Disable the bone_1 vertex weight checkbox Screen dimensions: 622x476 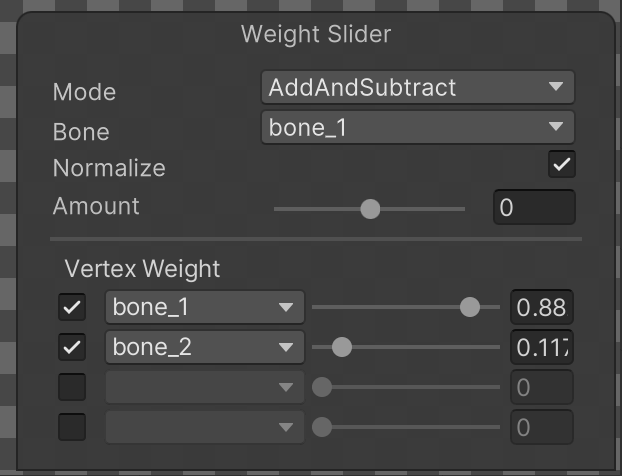(x=72, y=307)
